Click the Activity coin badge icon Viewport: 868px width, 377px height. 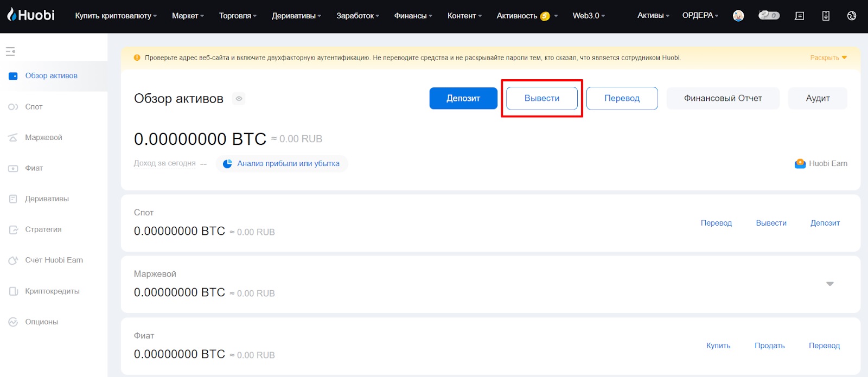tap(545, 16)
